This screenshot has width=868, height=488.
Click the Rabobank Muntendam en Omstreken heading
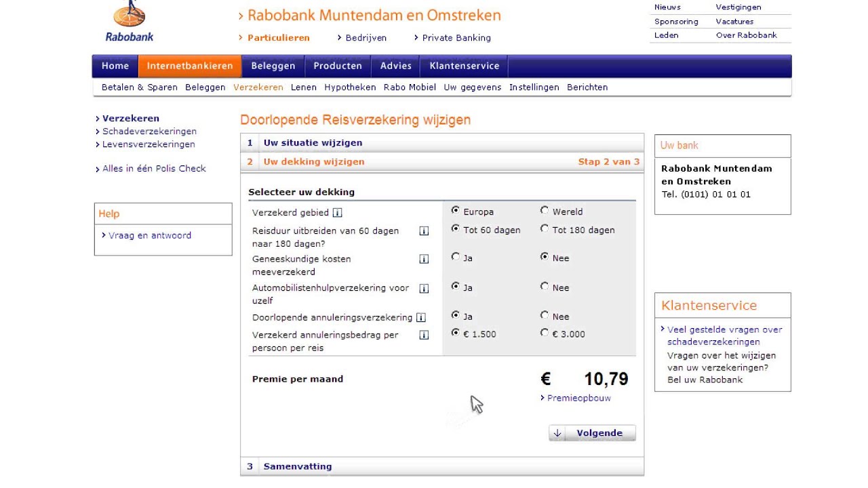(374, 15)
